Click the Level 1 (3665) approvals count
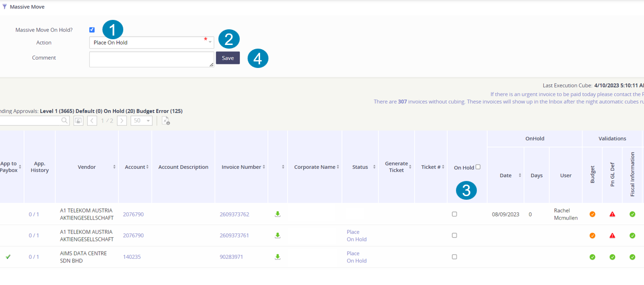The width and height of the screenshot is (644, 285). tap(57, 111)
